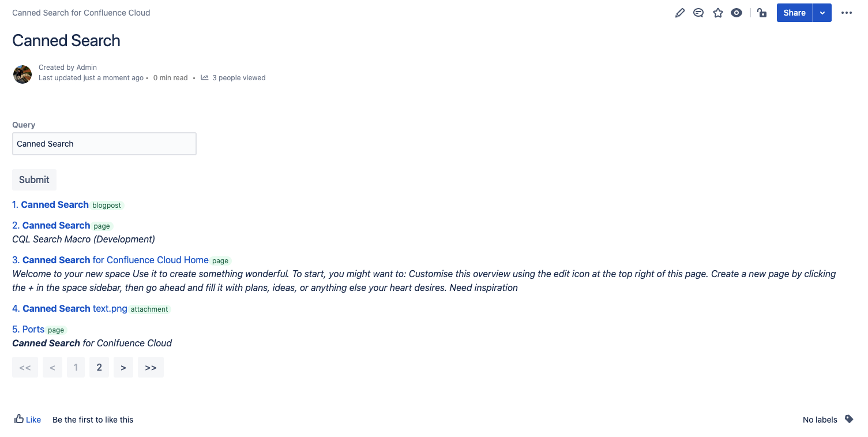Click Canned Search for Confluence Cloud breadcrumb
This screenshot has width=868, height=437.
pos(81,13)
